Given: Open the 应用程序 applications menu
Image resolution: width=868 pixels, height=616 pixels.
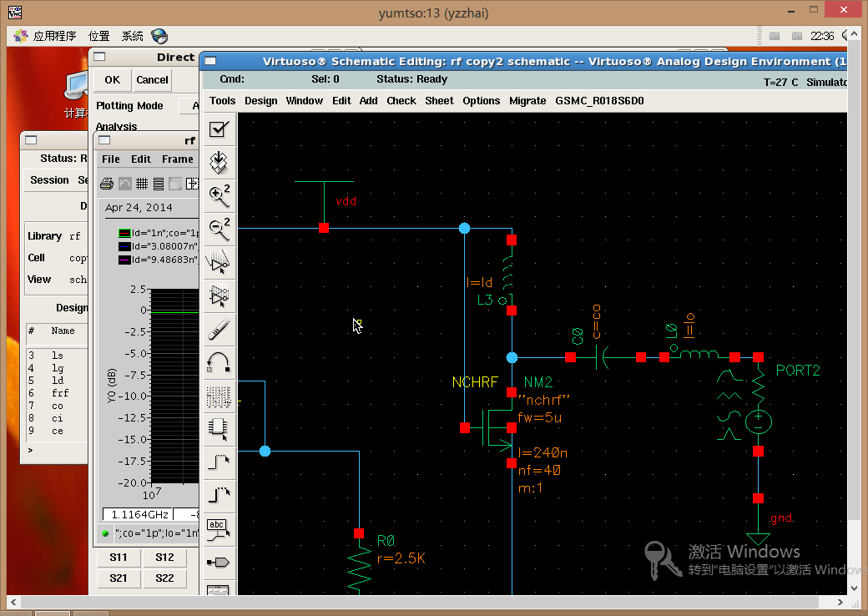Looking at the screenshot, I should point(54,36).
